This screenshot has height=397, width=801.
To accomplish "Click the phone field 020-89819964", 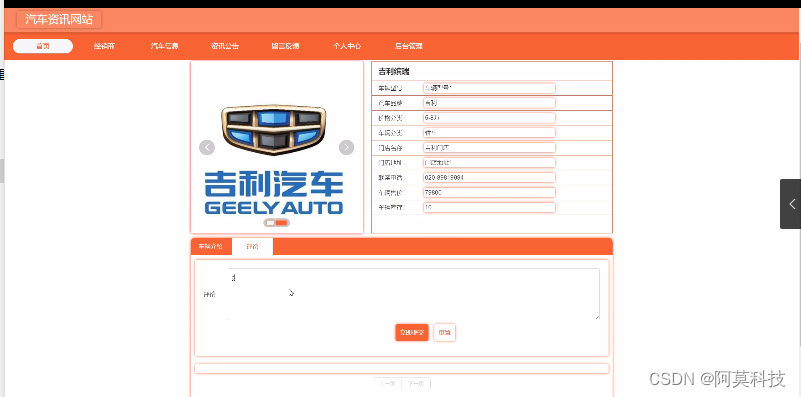I will click(489, 177).
